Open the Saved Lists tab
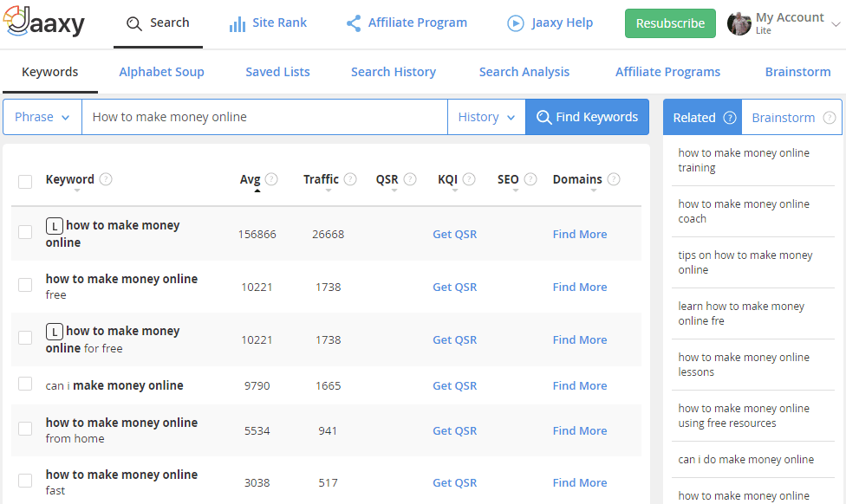Viewport: 846px width, 504px height. [x=277, y=72]
